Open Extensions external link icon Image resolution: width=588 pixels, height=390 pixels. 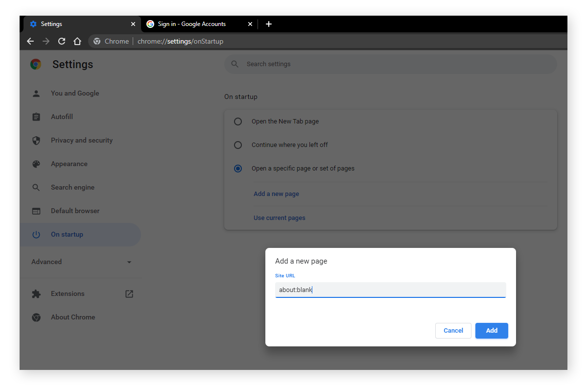pyautogui.click(x=129, y=293)
